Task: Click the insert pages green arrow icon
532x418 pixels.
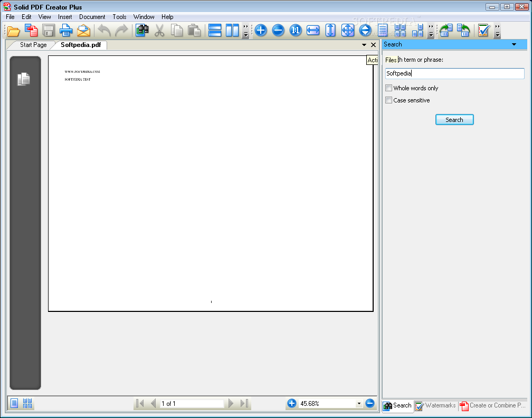Action: coord(446,31)
